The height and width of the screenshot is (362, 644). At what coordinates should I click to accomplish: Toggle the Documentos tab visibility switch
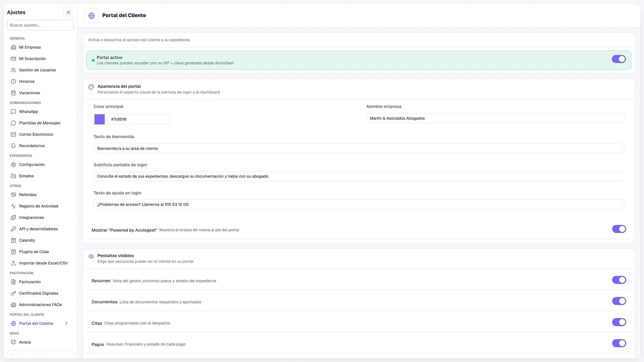pyautogui.click(x=619, y=301)
